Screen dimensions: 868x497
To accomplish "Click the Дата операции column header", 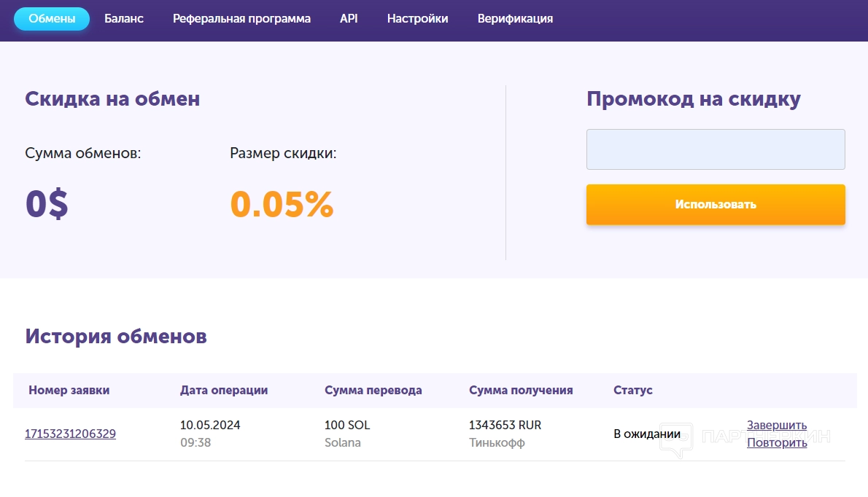I will 224,391.
